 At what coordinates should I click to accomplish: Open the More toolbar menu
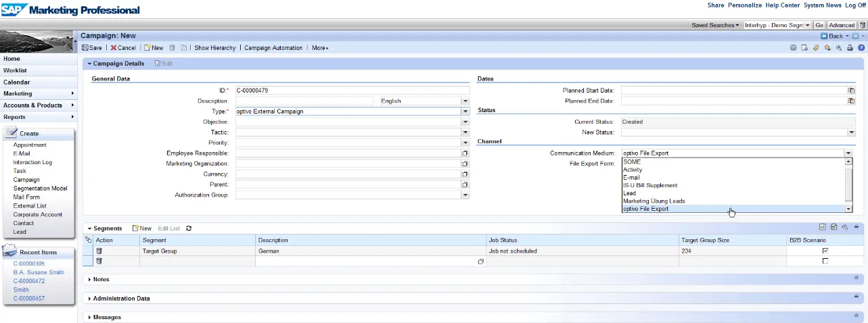(320, 48)
